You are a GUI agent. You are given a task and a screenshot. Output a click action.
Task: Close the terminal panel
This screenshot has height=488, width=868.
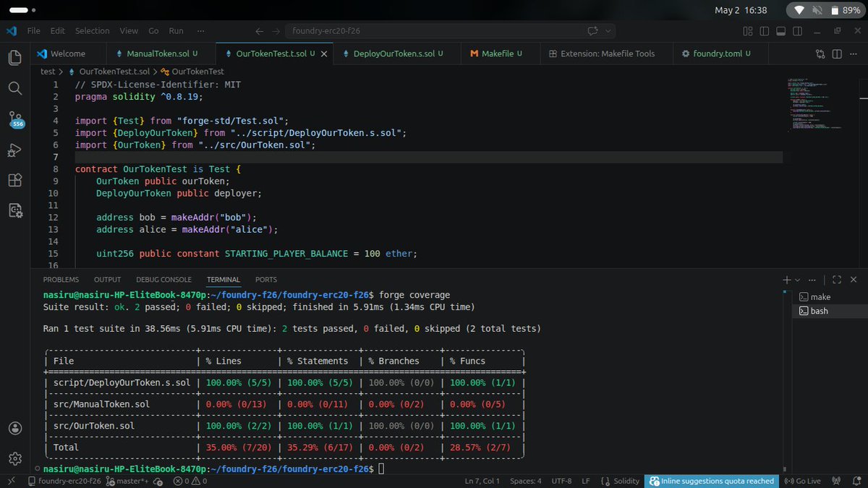tap(854, 280)
